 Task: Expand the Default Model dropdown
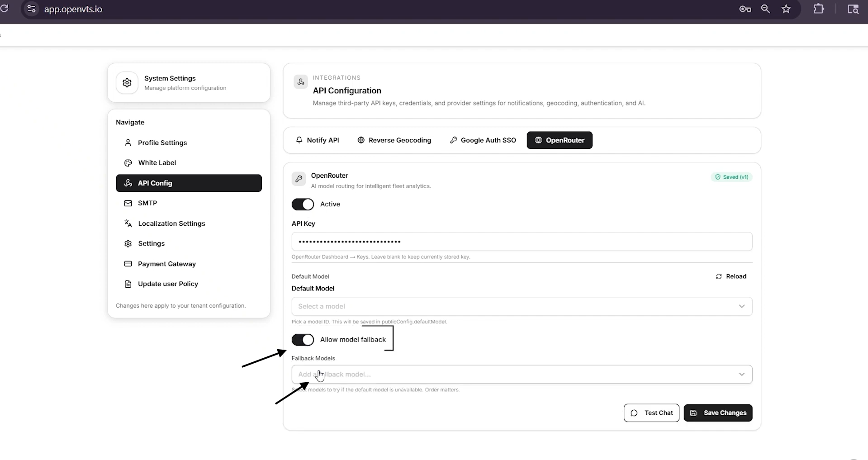click(x=522, y=306)
